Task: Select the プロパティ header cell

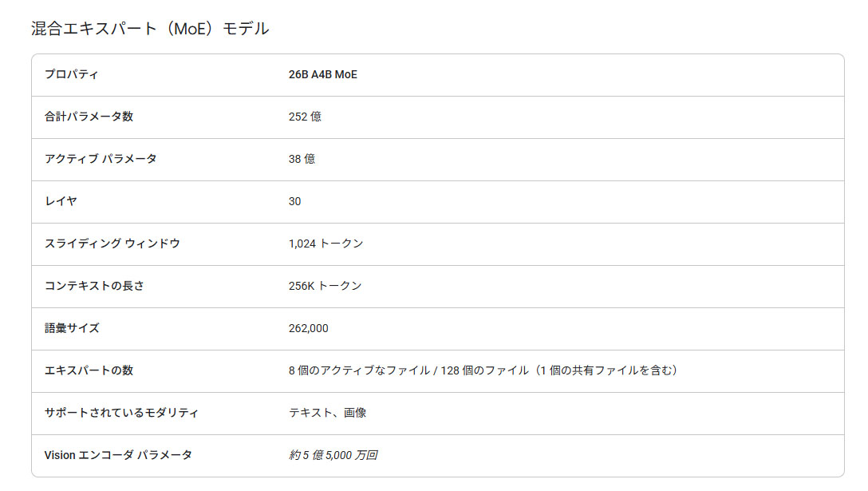Action: 72,74
